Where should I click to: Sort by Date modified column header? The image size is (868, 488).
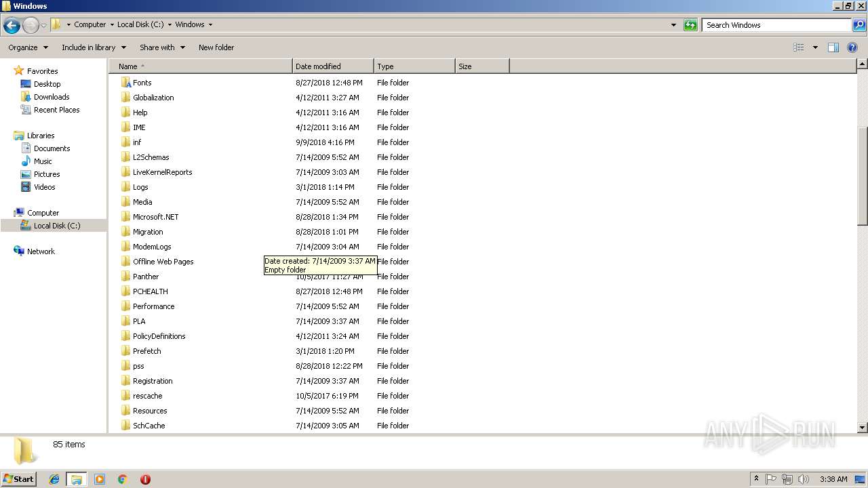tap(333, 66)
